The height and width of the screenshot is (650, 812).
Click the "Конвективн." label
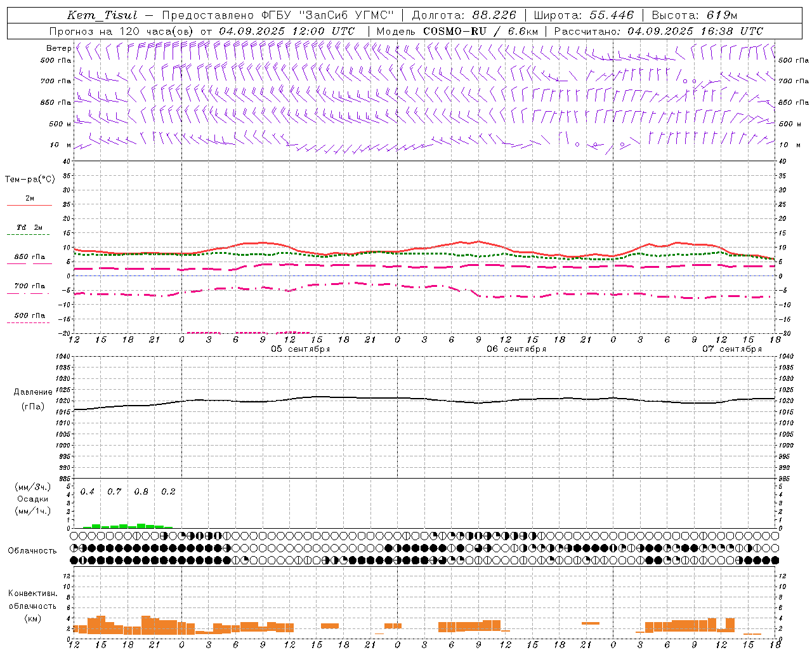click(32, 594)
